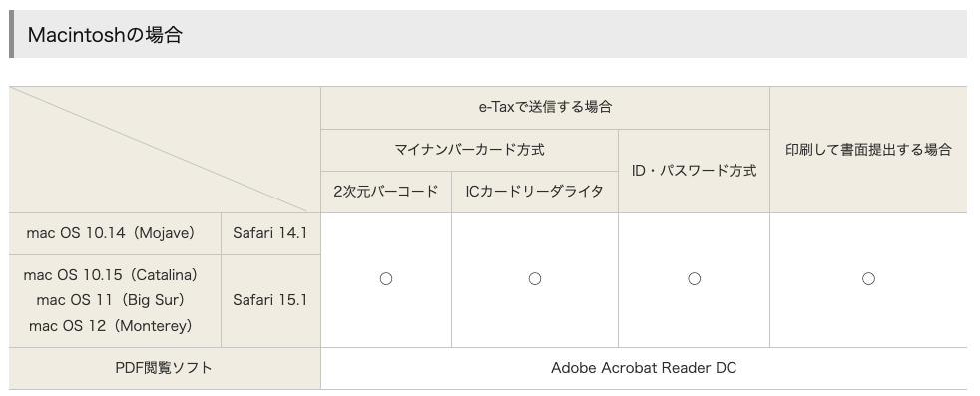The image size is (980, 396).
Task: Select the ICカードリーダライタ column header
Action: point(534,192)
